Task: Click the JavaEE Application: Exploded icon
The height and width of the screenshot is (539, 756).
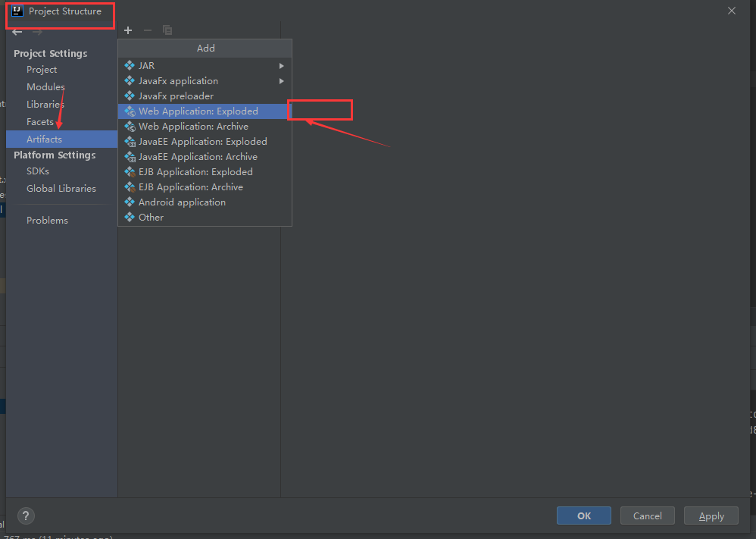Action: (130, 142)
